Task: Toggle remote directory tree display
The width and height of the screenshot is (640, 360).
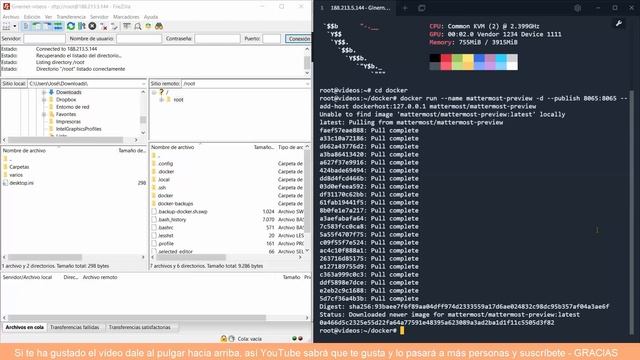Action: click(x=47, y=26)
